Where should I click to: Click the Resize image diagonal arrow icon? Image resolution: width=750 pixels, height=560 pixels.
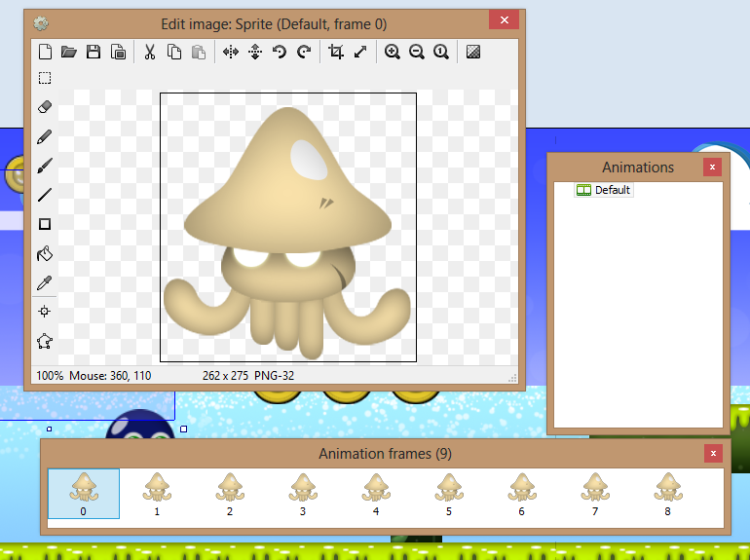coord(360,52)
